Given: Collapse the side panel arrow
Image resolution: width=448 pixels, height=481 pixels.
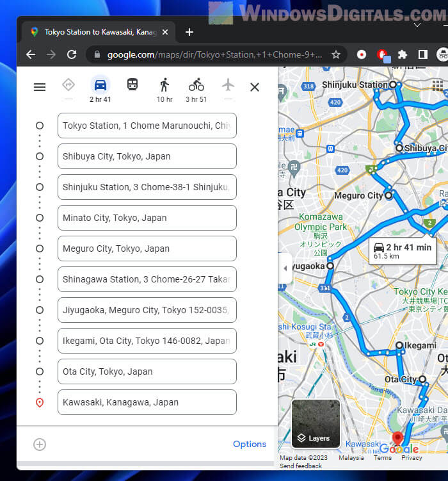Looking at the screenshot, I should 285,268.
